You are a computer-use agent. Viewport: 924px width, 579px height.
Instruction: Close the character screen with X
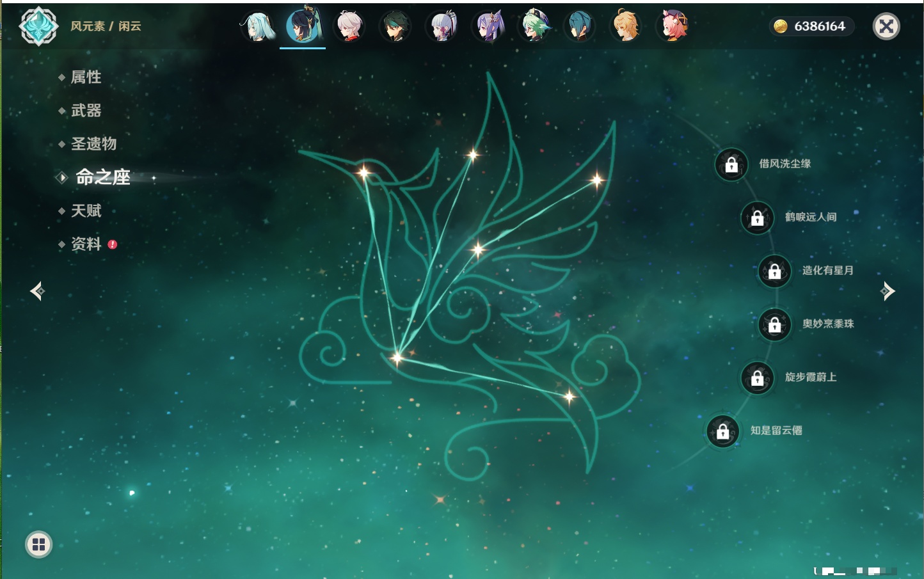pyautogui.click(x=886, y=26)
